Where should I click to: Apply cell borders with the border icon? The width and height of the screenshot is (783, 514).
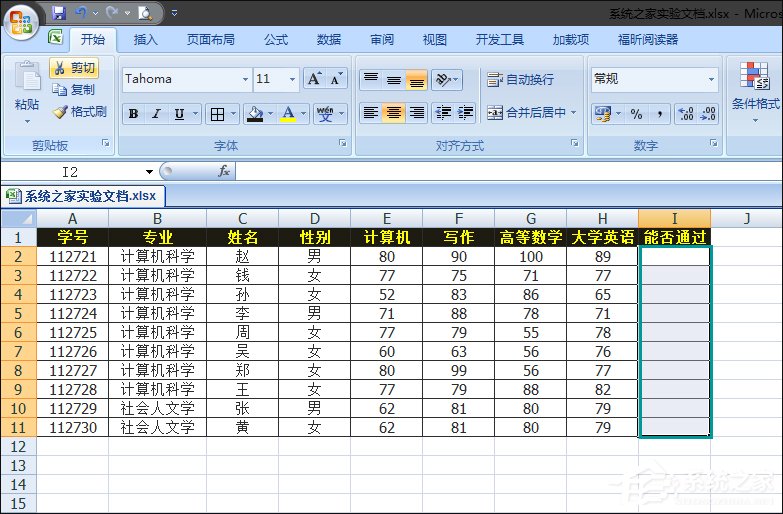[218, 114]
